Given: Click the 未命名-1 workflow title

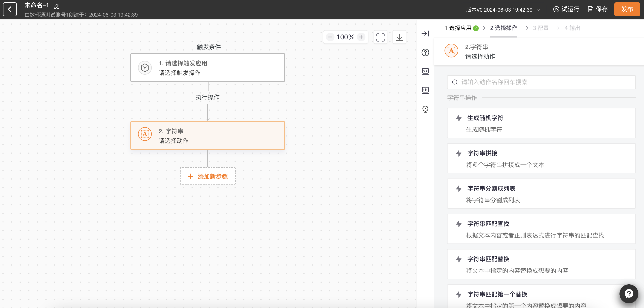Looking at the screenshot, I should coord(37,5).
